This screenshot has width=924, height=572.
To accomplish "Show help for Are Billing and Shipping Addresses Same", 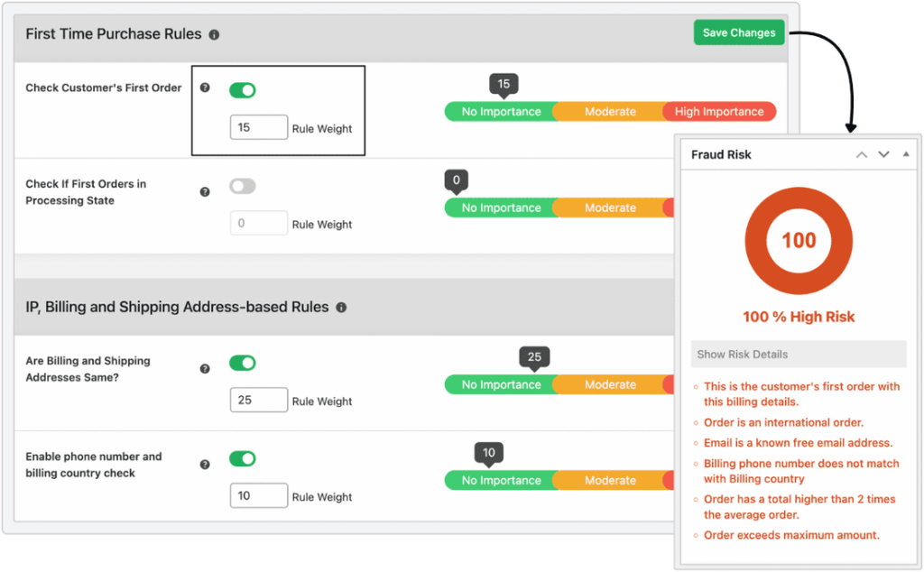I will pos(205,369).
